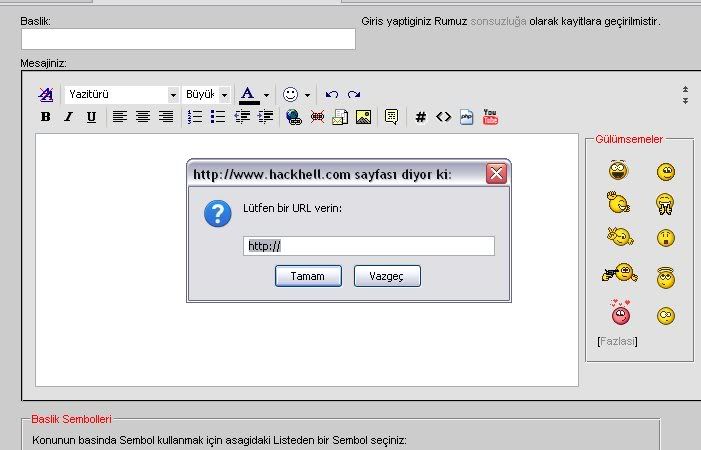Insert the gun-pointing smiley
Viewport: 701px width, 450px height.
tap(620, 272)
